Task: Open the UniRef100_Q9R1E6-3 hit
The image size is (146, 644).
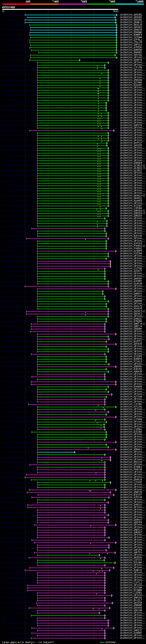Action: [132, 213]
